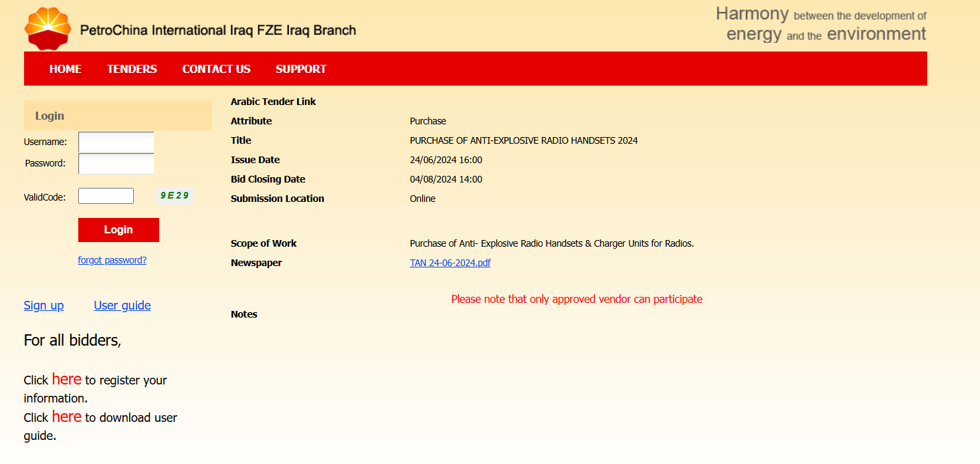
Task: Click 'here' to download user guide
Action: point(66,417)
